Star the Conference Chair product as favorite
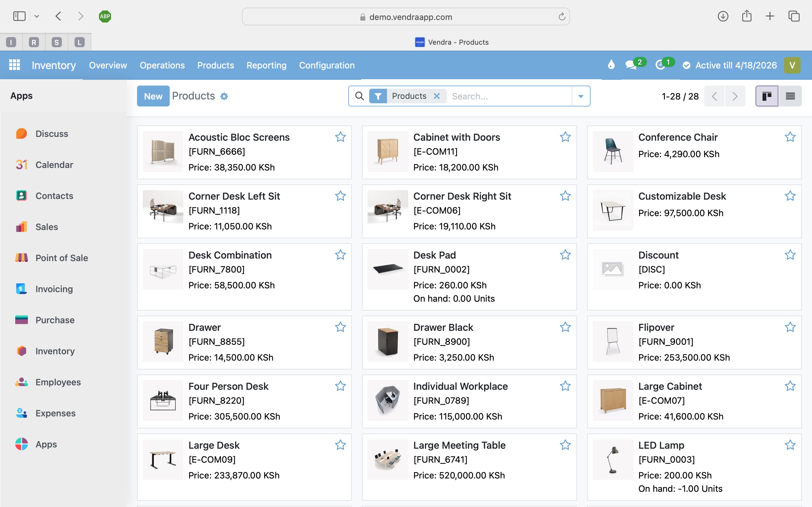Screen dimensions: 812x507 click(x=790, y=137)
